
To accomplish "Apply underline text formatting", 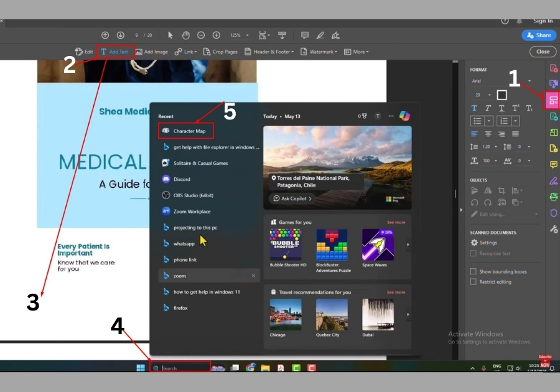I will click(x=502, y=108).
